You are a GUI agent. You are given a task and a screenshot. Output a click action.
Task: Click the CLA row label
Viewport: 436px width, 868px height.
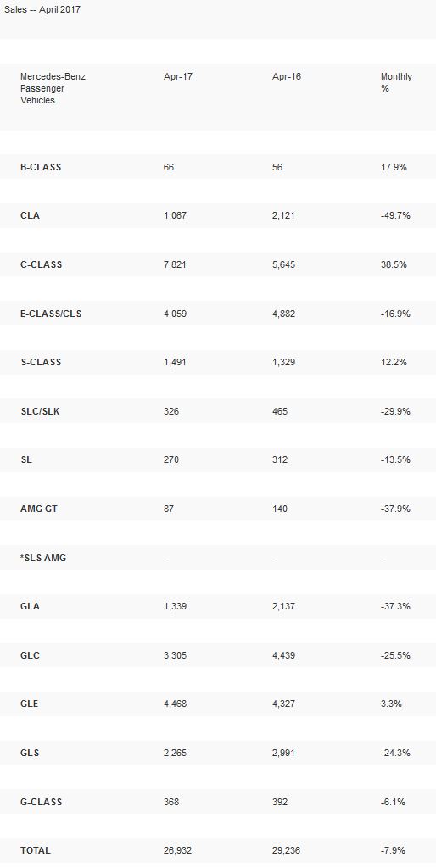pyautogui.click(x=30, y=216)
